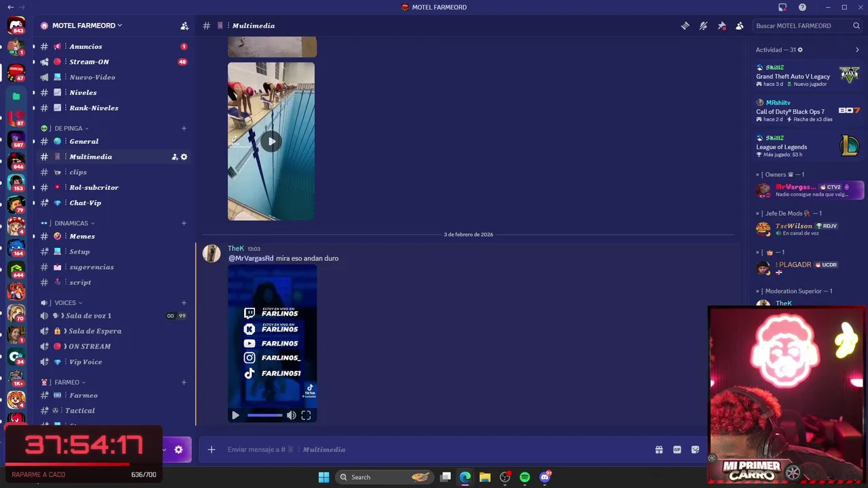The image size is (868, 488).
Task: Add channel to FARMEO category
Action: coord(184,382)
